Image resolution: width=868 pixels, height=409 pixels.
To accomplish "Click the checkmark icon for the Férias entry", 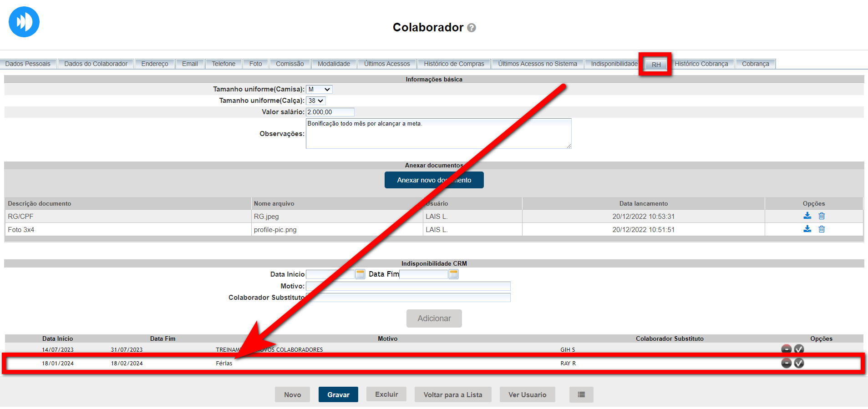I will [x=799, y=363].
